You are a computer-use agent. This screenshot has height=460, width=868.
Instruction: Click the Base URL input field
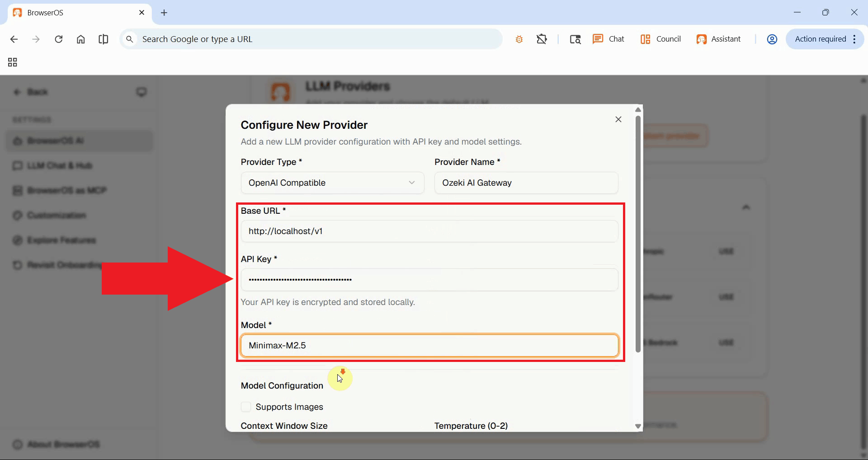point(429,231)
